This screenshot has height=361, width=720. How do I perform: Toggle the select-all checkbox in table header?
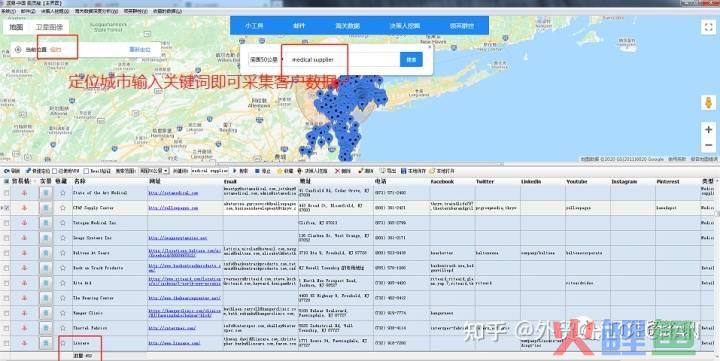[6, 181]
